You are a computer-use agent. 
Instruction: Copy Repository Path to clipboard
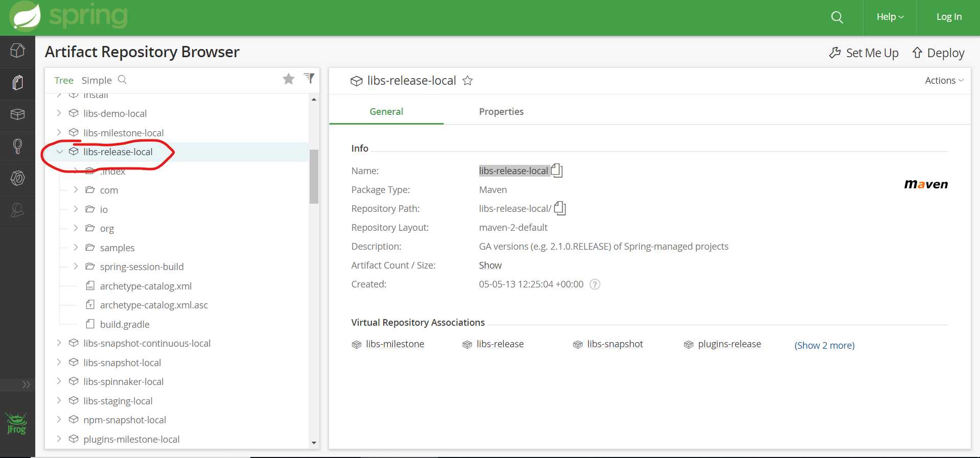pyautogui.click(x=560, y=208)
